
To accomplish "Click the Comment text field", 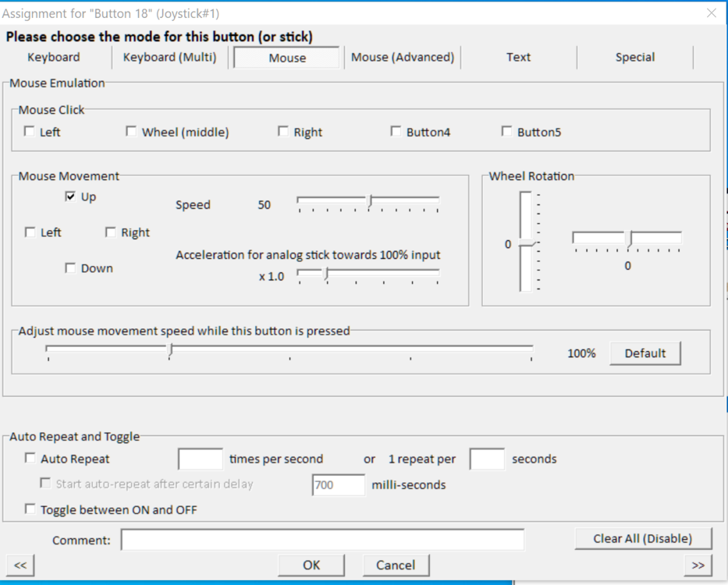I will (x=323, y=540).
